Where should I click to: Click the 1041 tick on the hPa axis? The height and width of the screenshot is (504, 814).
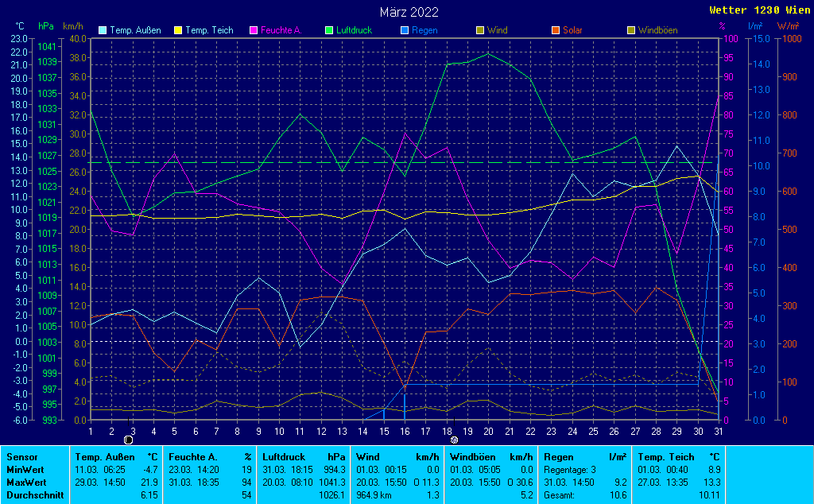click(47, 47)
